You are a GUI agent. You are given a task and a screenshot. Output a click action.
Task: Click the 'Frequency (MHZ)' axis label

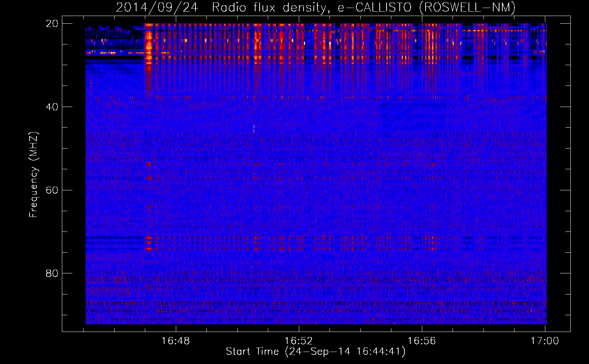pyautogui.click(x=33, y=175)
